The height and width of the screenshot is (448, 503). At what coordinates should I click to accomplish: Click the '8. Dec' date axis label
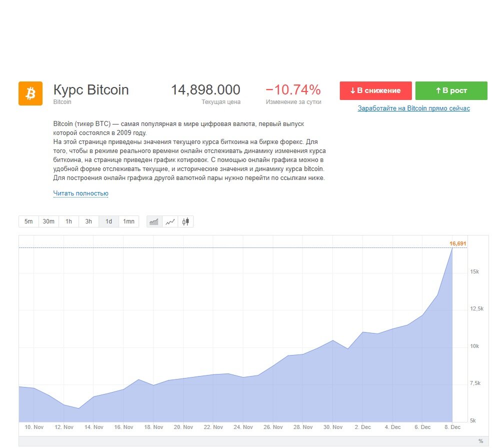click(x=452, y=427)
